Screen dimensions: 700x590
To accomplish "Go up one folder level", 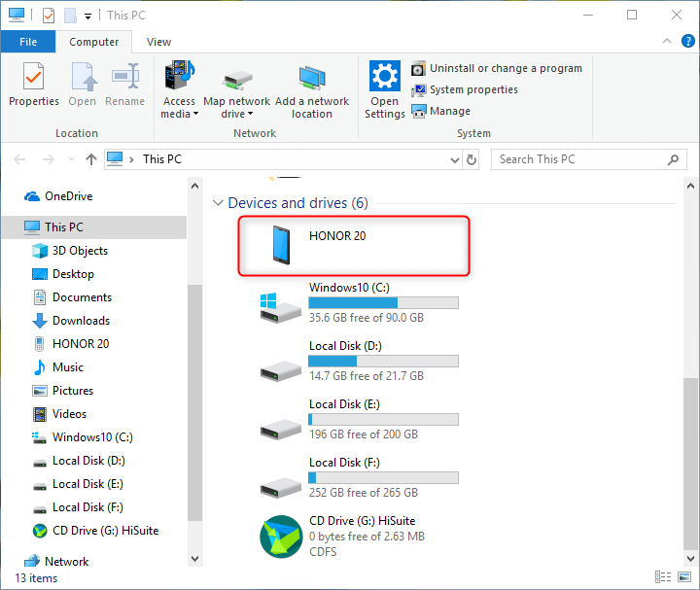I will click(91, 159).
